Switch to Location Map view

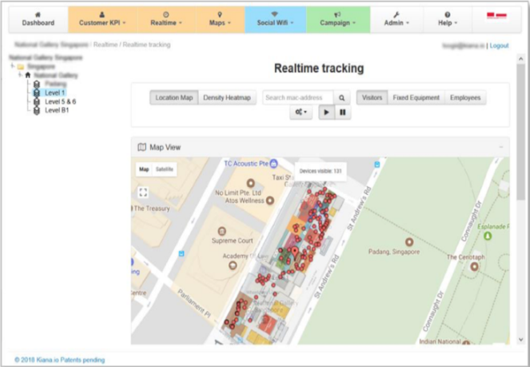174,98
